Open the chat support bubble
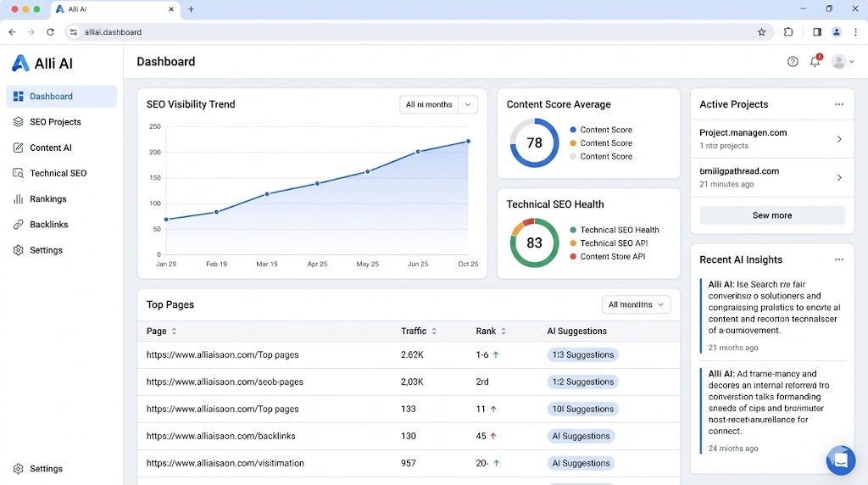 pyautogui.click(x=840, y=460)
